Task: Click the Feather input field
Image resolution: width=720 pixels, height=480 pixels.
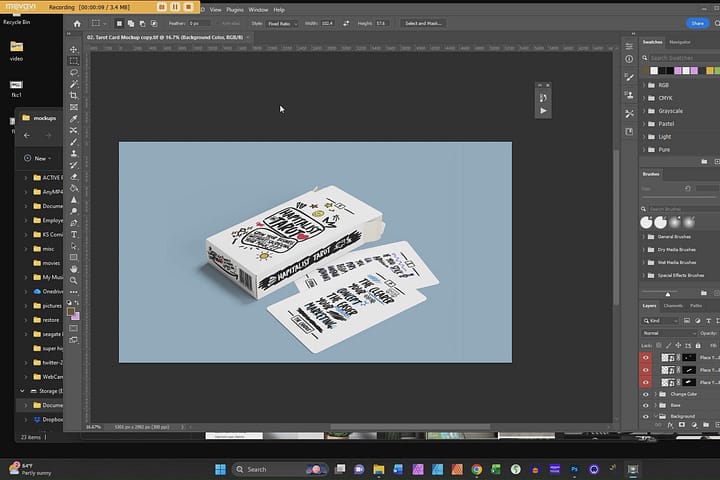Action: [x=199, y=23]
